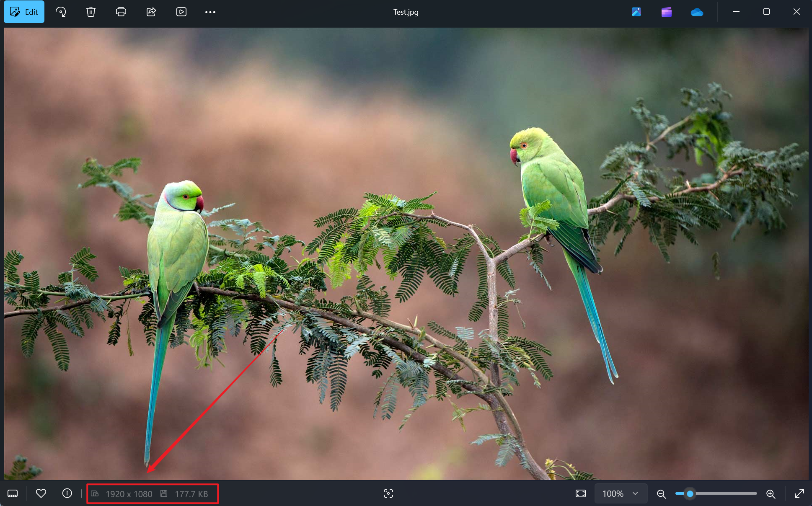Zoom in with plus magnifier
The height and width of the screenshot is (506, 812).
point(771,494)
